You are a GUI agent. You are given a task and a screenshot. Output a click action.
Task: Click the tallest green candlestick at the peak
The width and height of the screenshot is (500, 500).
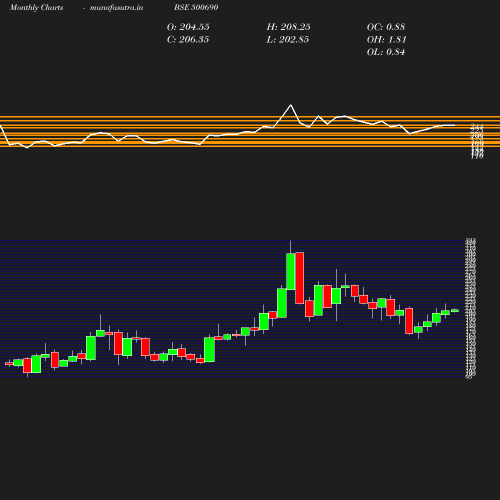click(x=291, y=271)
